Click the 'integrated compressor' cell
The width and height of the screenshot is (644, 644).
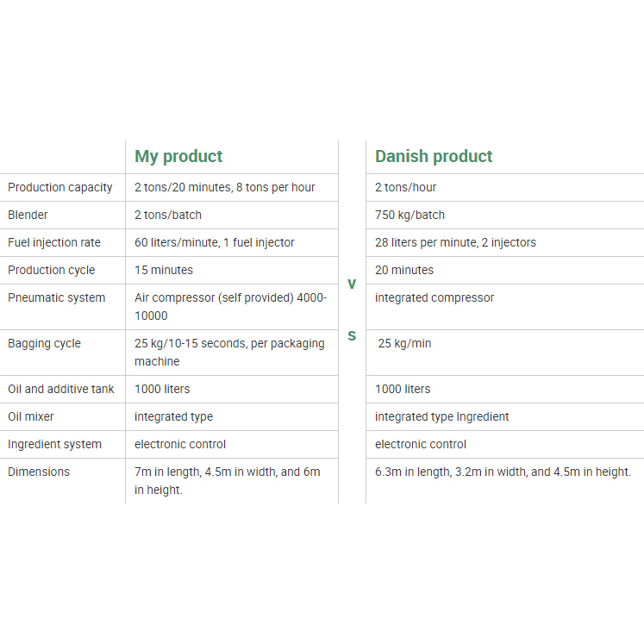tap(435, 297)
